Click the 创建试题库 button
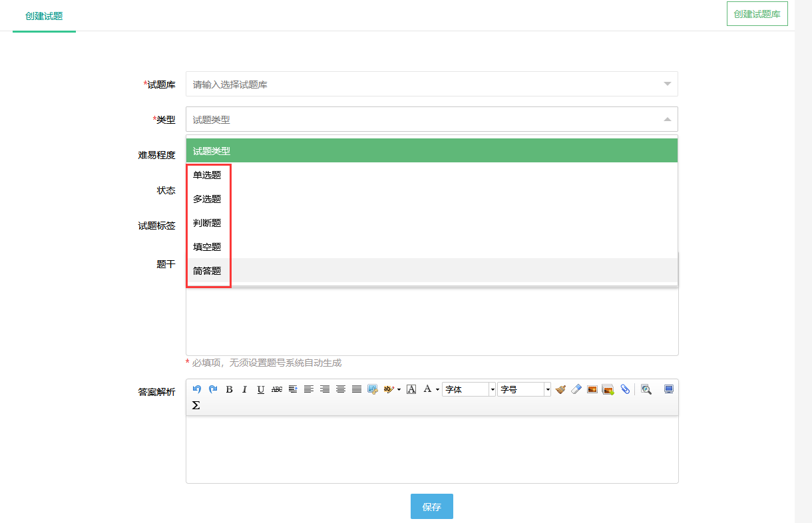Image resolution: width=812 pixels, height=523 pixels. tap(757, 14)
